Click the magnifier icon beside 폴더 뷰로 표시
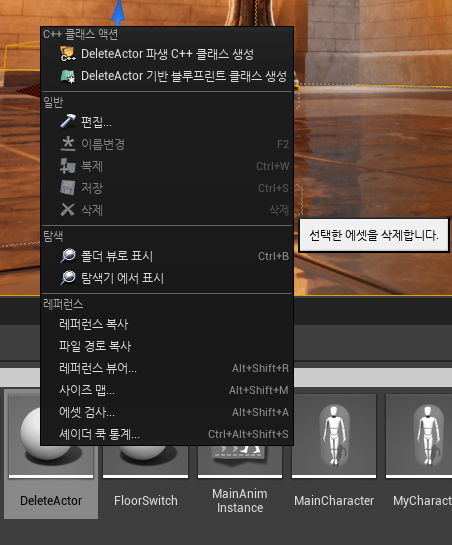Viewport: 452px width, 545px height. tap(67, 256)
